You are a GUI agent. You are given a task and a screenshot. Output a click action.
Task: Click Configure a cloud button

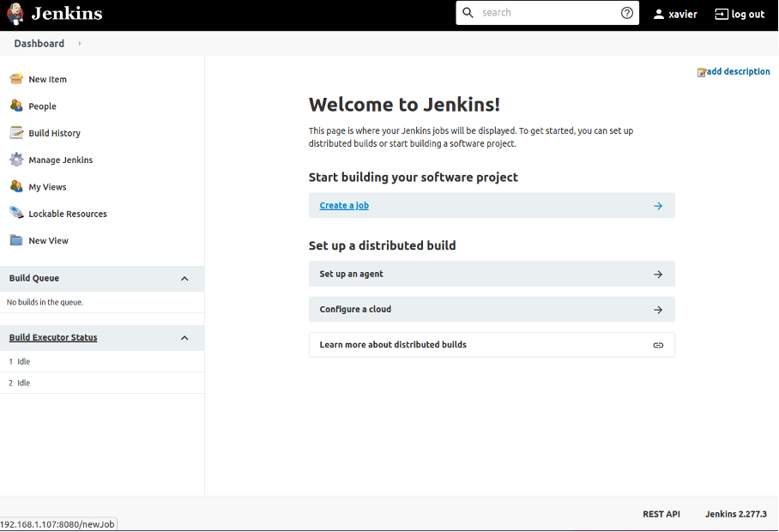point(492,310)
